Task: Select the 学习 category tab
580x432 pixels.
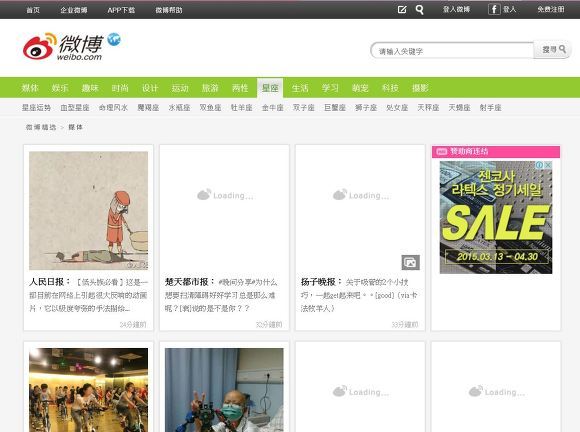Action: pyautogui.click(x=330, y=88)
